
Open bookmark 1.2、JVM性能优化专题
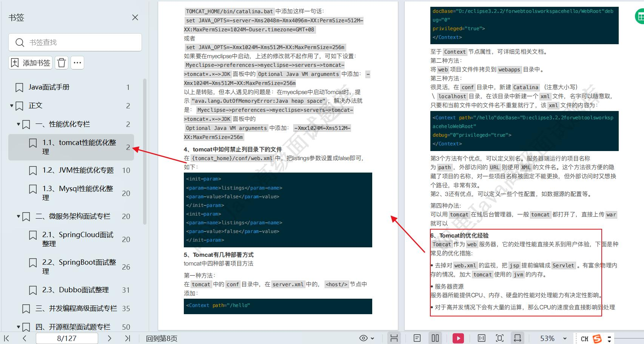(78, 170)
